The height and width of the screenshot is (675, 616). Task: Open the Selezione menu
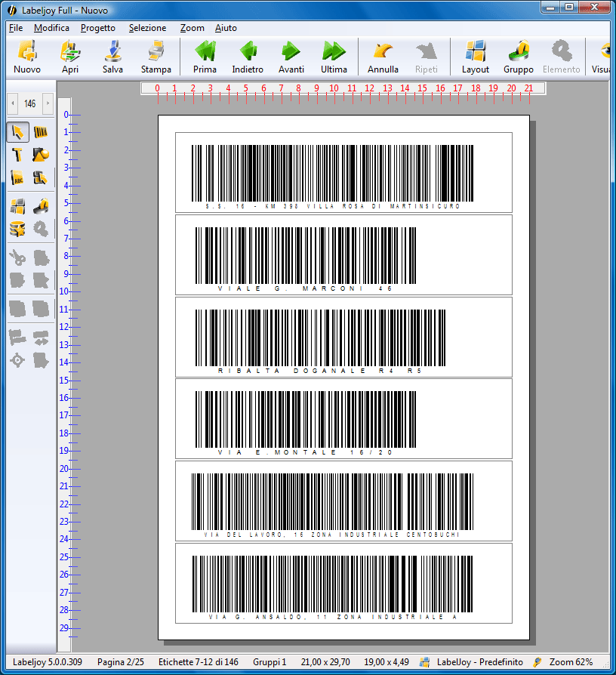tap(147, 28)
